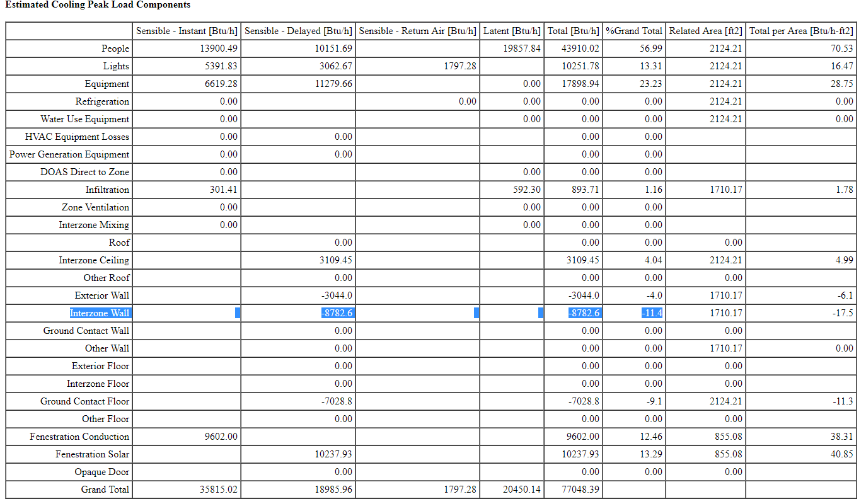
Task: Click the Estimated Cooling Peak Load Components heading
Action: click(98, 5)
